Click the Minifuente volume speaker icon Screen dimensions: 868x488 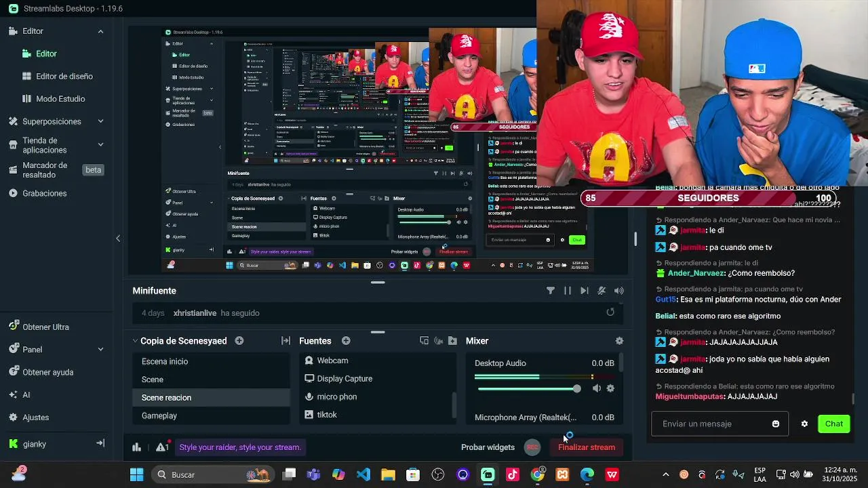(619, 291)
